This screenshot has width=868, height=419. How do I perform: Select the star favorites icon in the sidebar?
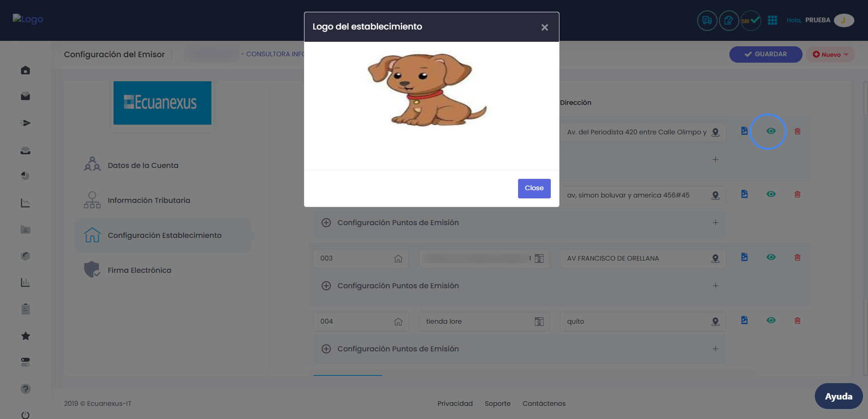point(25,336)
